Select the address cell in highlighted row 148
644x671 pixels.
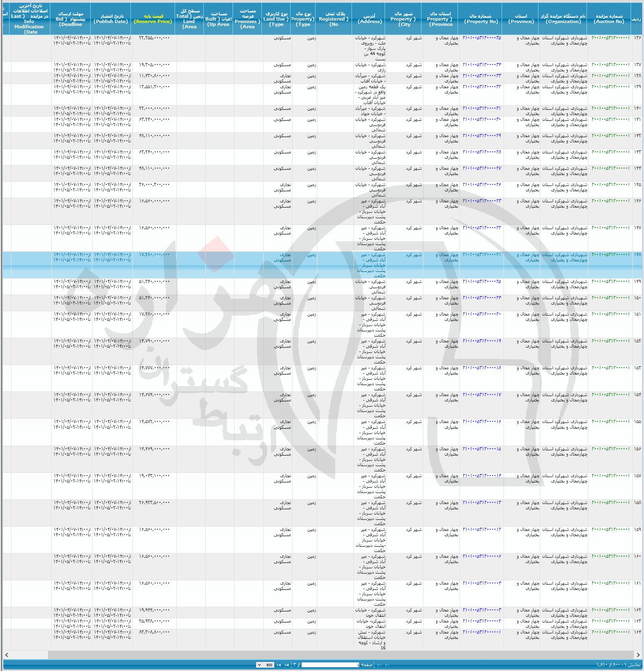click(370, 265)
